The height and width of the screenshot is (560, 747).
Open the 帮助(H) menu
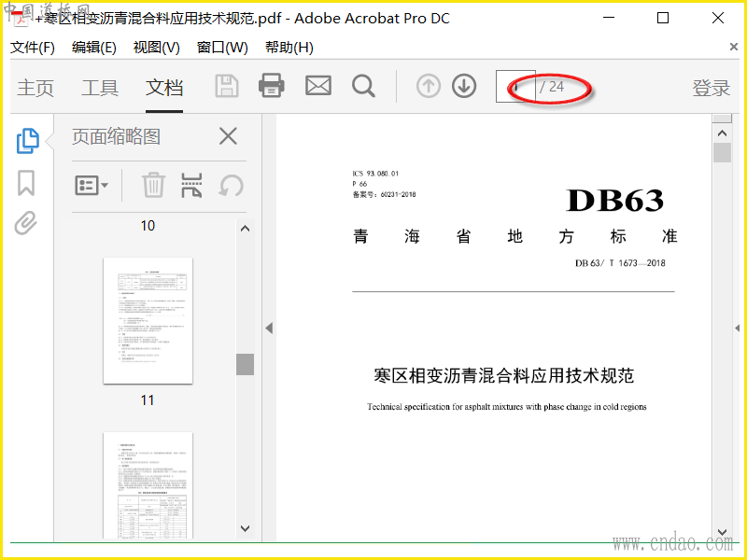pos(289,48)
